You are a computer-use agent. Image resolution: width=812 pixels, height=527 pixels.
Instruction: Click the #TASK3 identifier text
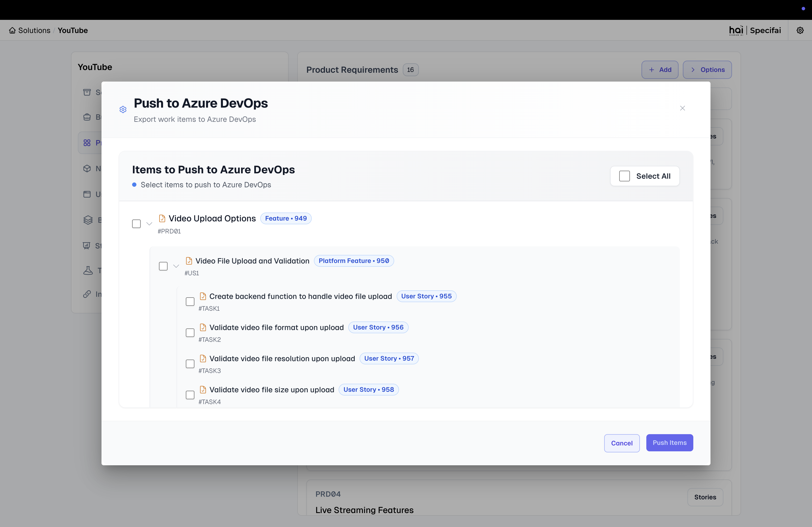(210, 371)
